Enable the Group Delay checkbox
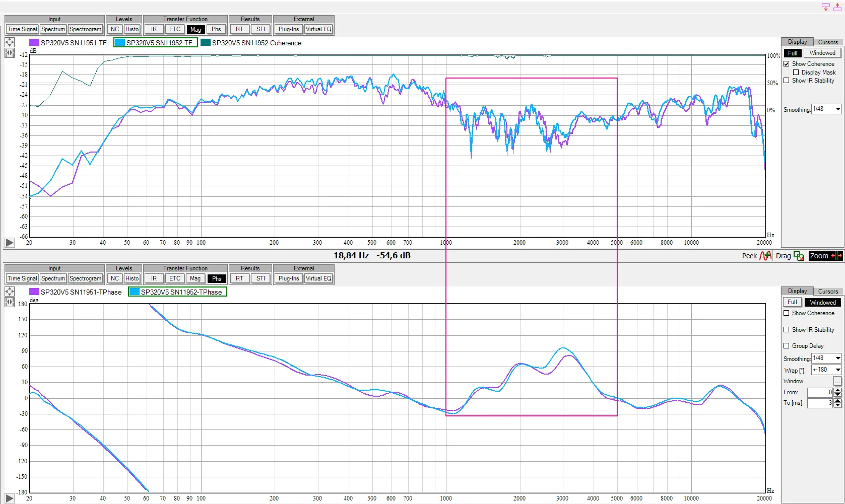845x504 pixels. pyautogui.click(x=787, y=346)
